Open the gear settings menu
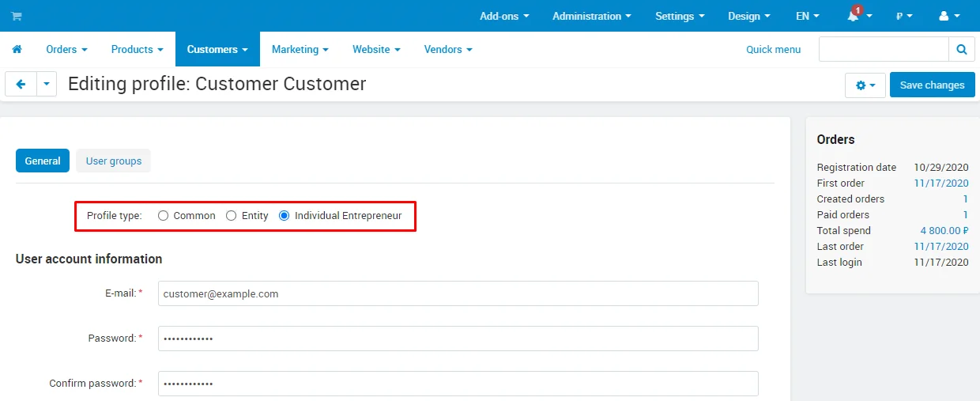This screenshot has width=980, height=401. [x=865, y=85]
